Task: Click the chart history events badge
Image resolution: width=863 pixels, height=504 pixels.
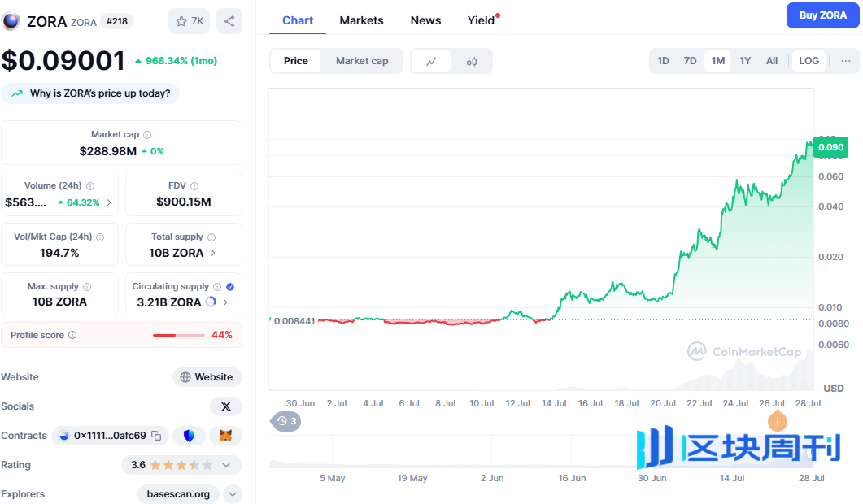Action: (286, 421)
